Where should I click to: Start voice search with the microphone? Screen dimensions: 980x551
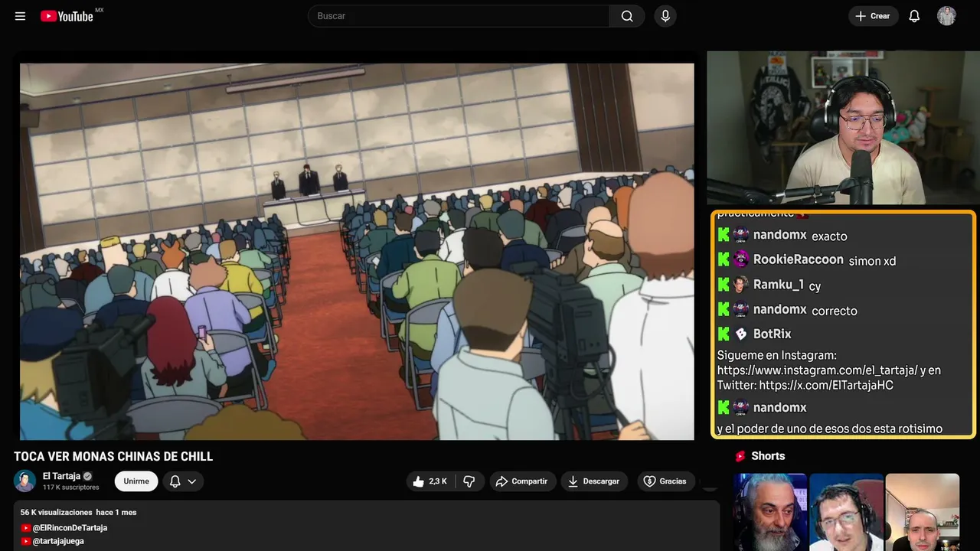pos(665,16)
